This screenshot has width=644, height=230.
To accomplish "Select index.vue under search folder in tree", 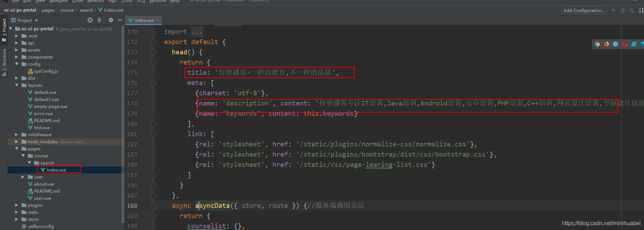I will pyautogui.click(x=53, y=170).
